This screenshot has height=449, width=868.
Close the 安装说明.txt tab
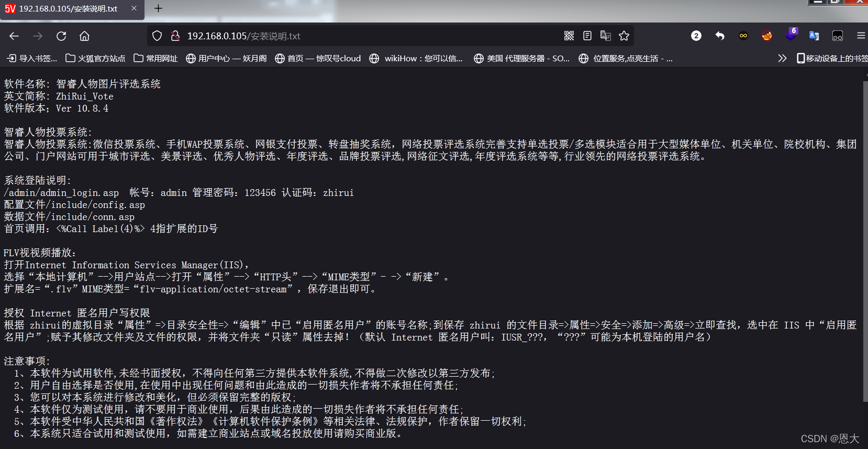tap(134, 8)
